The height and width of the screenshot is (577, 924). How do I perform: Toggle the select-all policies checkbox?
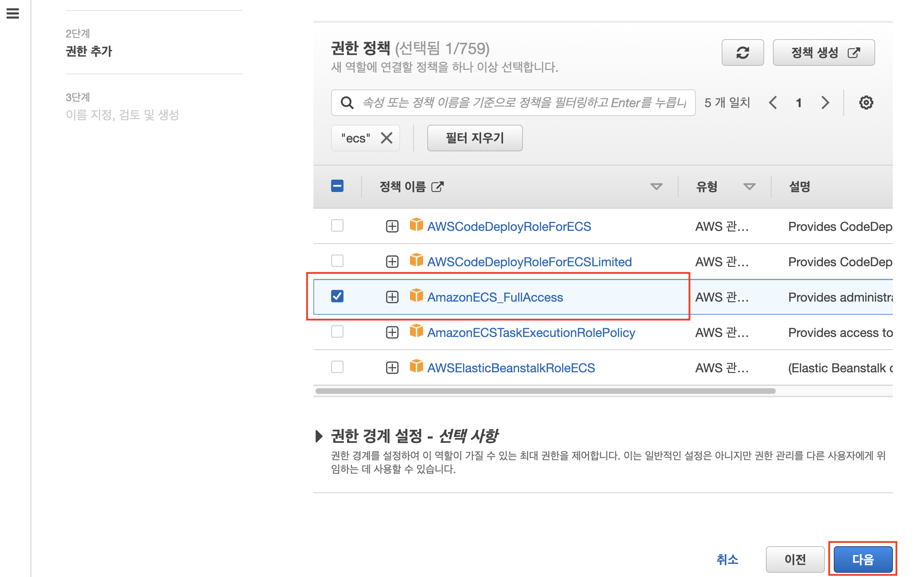tap(337, 186)
